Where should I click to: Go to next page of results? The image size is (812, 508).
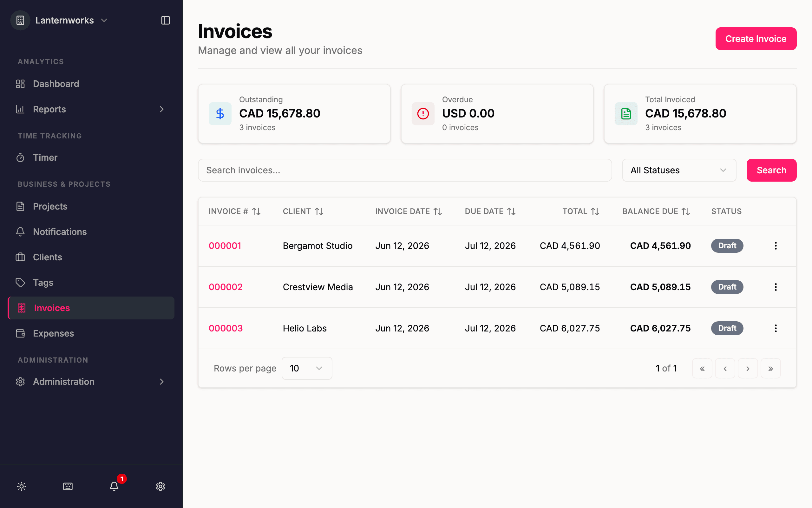pyautogui.click(x=748, y=368)
